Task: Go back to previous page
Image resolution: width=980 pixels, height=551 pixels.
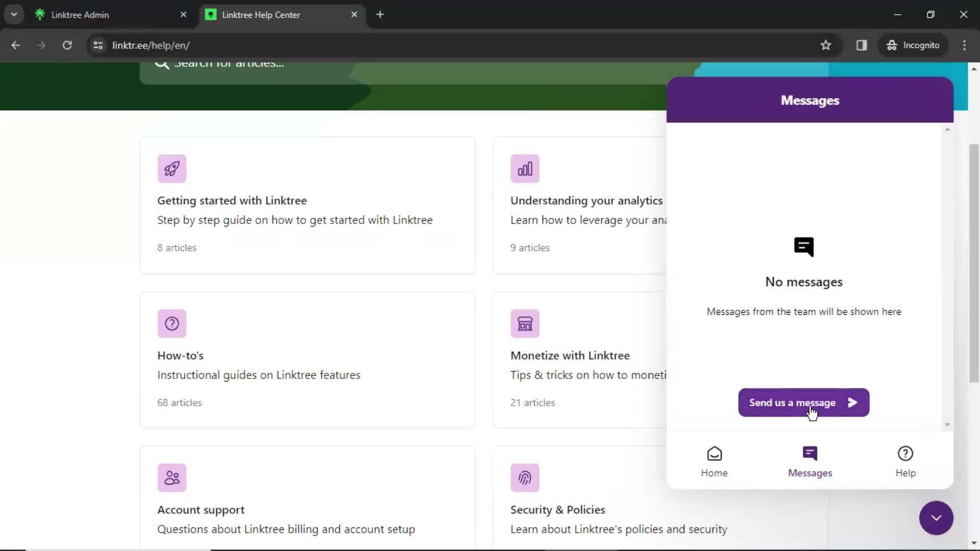Action: (x=16, y=45)
